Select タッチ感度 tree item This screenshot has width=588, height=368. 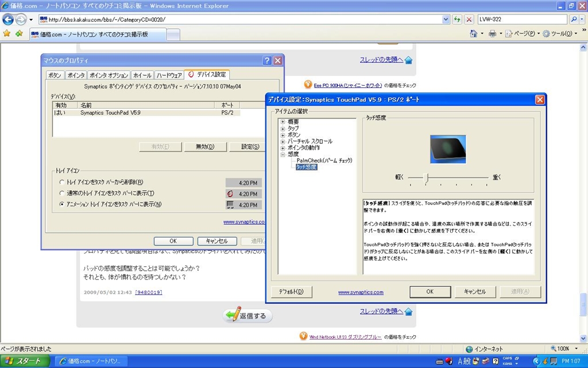[x=307, y=167]
